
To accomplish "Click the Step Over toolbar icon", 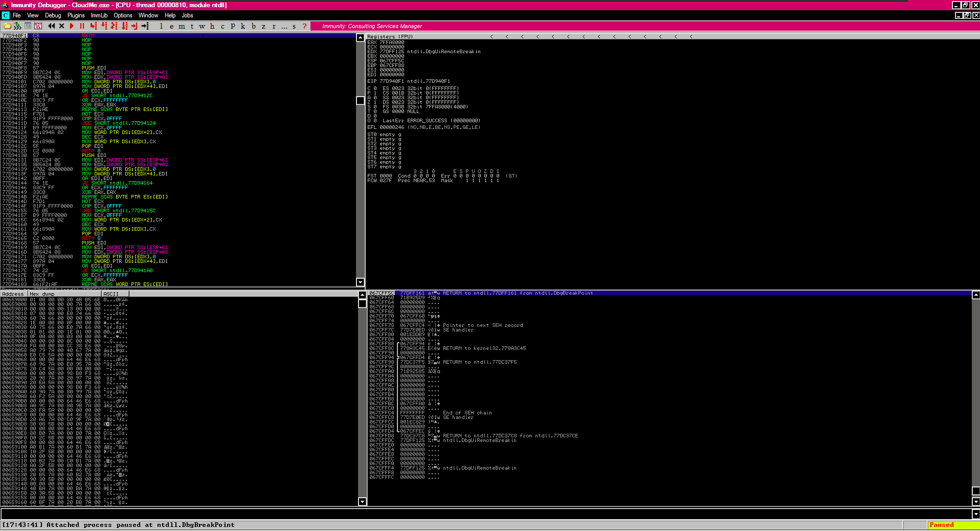I will tap(104, 26).
